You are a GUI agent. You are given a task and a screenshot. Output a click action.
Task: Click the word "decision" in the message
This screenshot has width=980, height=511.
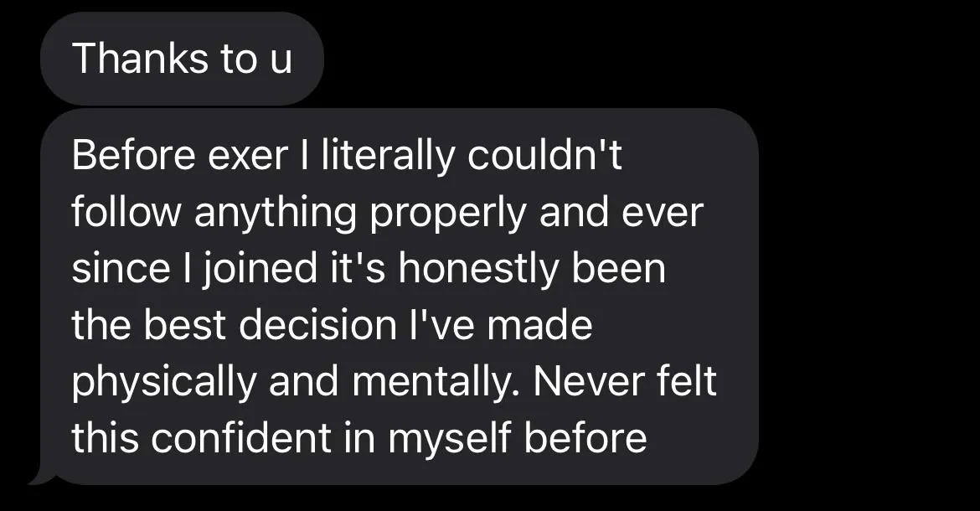(317, 326)
